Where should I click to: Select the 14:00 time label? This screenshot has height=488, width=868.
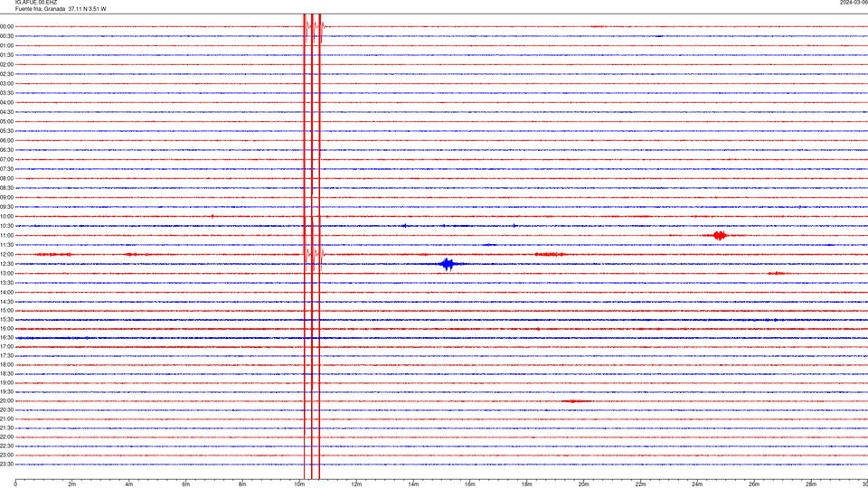coord(6,292)
